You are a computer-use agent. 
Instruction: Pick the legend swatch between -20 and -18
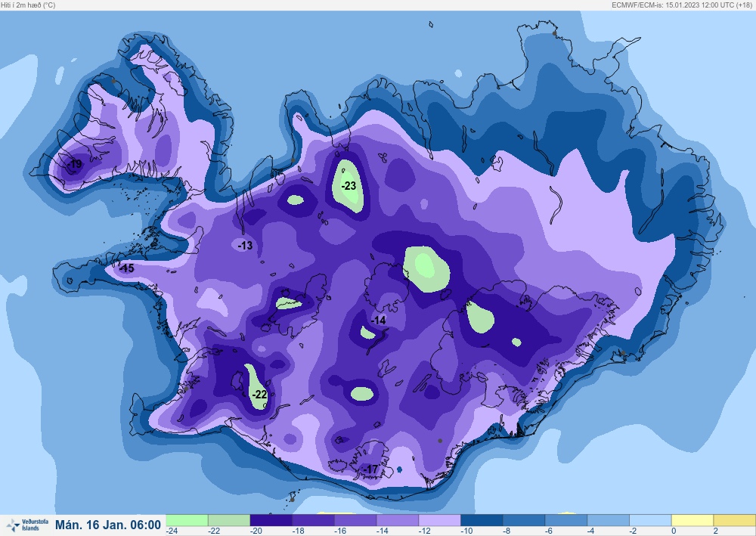point(271,520)
